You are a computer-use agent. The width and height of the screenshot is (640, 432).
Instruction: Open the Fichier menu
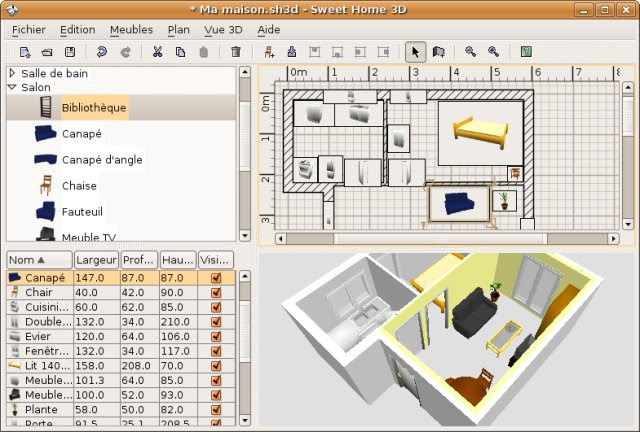coord(29,30)
